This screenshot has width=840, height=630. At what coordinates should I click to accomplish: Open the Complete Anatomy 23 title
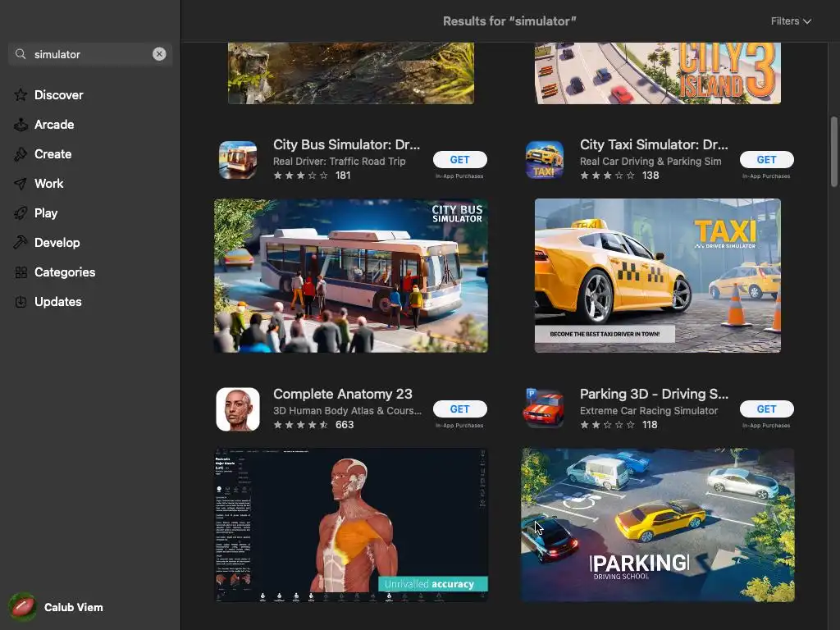343,395
